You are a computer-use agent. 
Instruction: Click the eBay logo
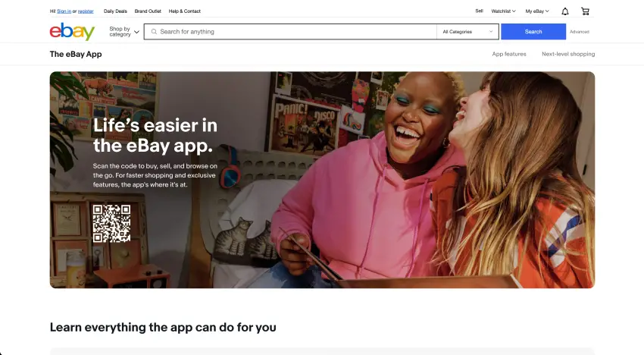point(72,32)
